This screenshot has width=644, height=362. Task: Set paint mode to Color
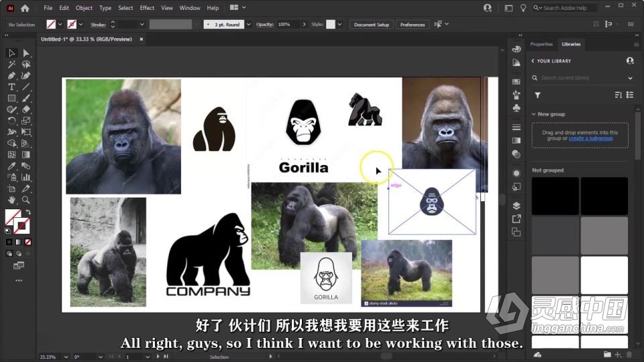tap(9, 242)
